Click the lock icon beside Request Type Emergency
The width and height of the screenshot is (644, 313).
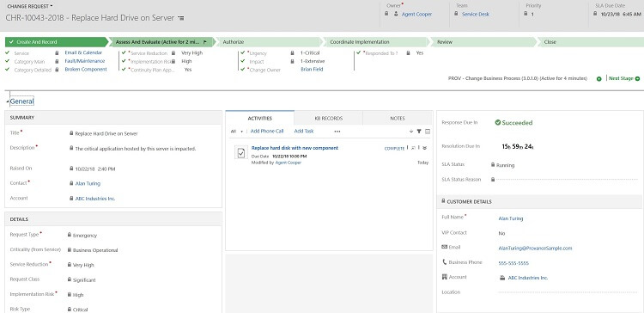[x=70, y=235]
